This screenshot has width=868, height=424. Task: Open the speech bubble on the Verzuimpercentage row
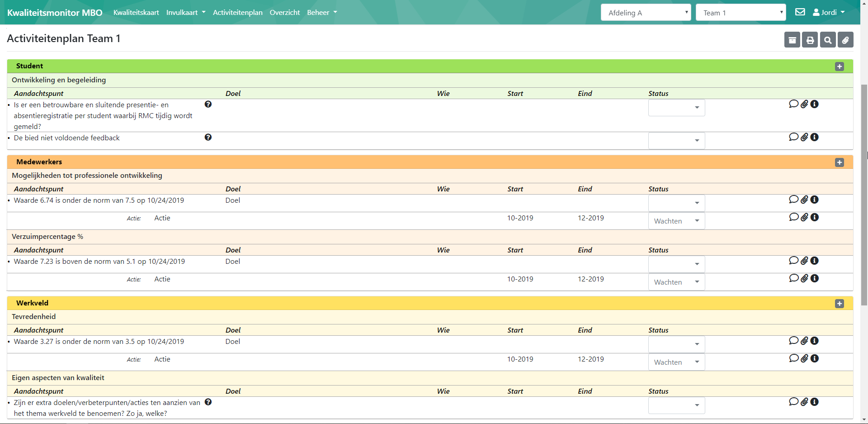tap(794, 260)
